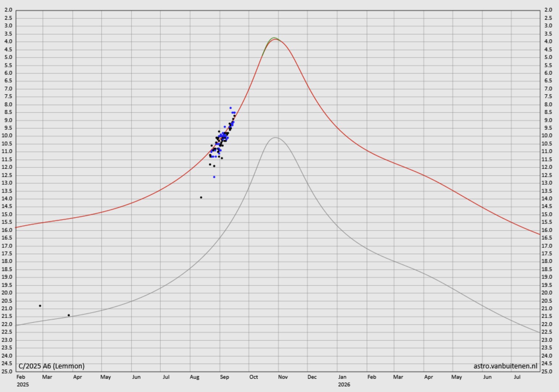Click the Oct label on the time axis
Image resolution: width=559 pixels, height=392 pixels.
pos(253,377)
